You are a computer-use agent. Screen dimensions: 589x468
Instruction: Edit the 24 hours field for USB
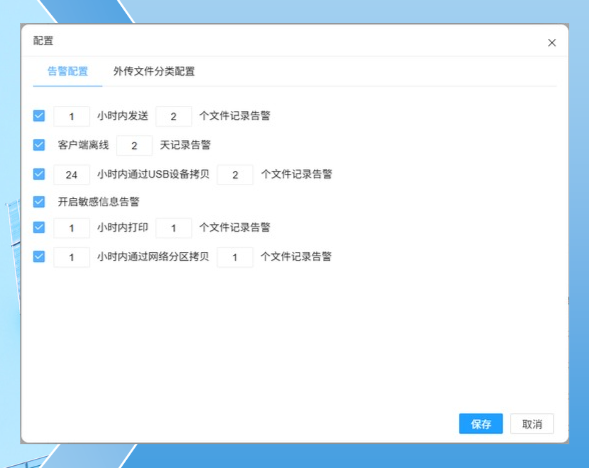71,175
